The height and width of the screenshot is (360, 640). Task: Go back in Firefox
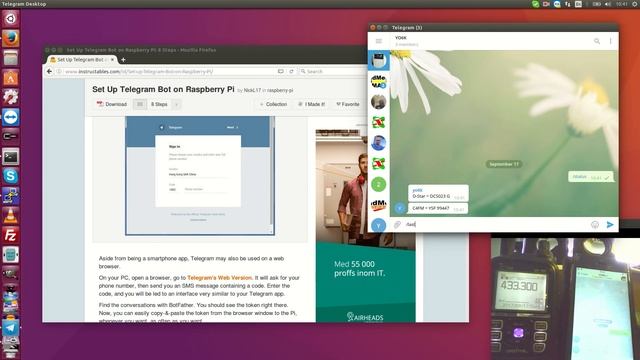pos(49,71)
